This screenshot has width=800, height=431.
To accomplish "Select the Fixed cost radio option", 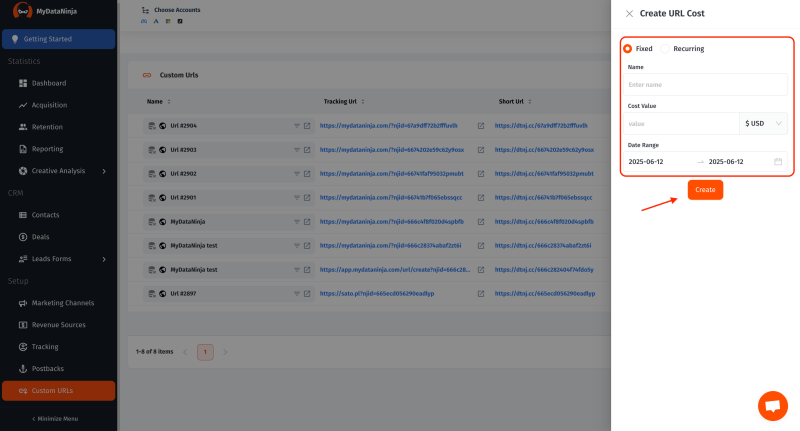I will [628, 48].
